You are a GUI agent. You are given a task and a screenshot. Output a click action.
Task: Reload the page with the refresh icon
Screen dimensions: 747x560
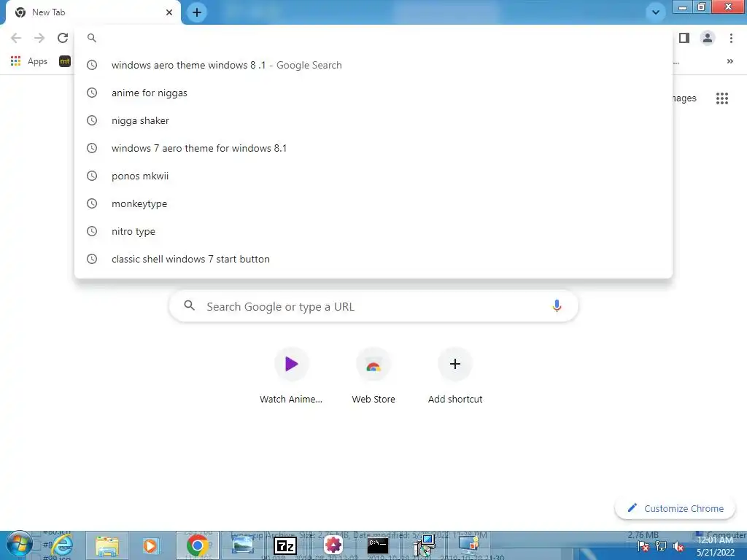click(63, 38)
